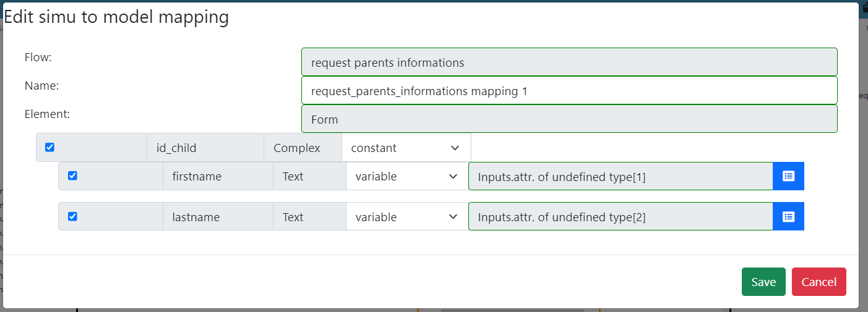Click the Text type of firstname row
The image size is (868, 312).
click(309, 176)
